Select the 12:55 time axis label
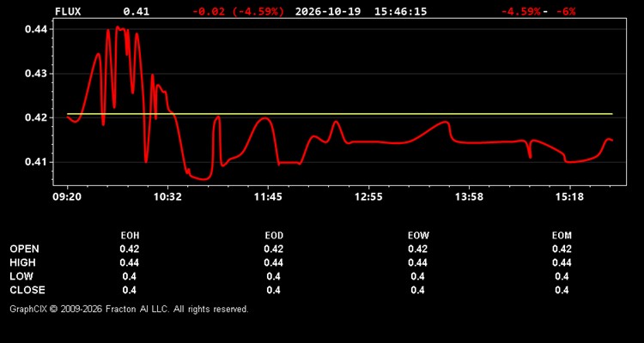This screenshot has height=343, width=644. pos(368,197)
